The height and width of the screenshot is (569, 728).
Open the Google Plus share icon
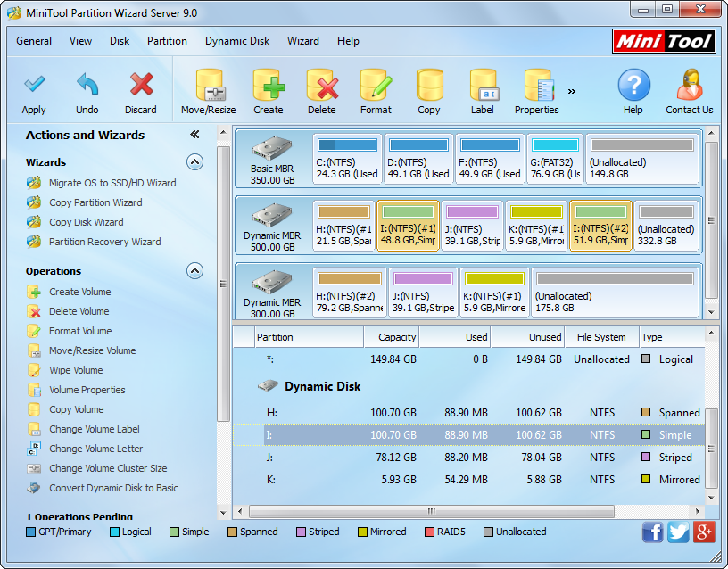(704, 532)
